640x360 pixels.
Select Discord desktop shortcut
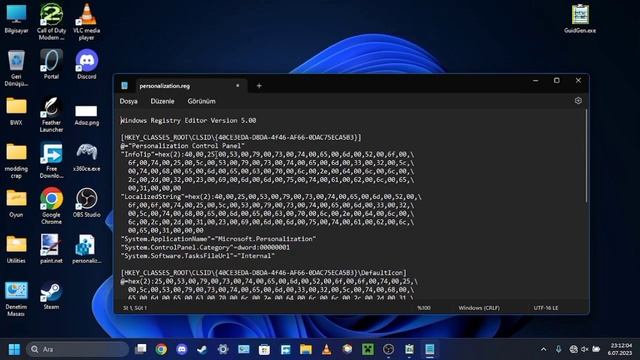point(87,64)
